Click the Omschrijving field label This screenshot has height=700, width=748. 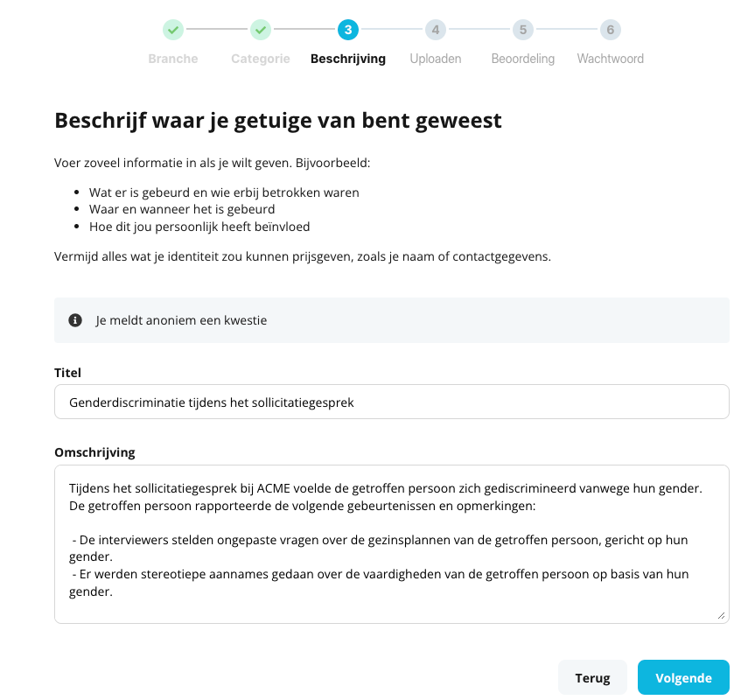94,452
